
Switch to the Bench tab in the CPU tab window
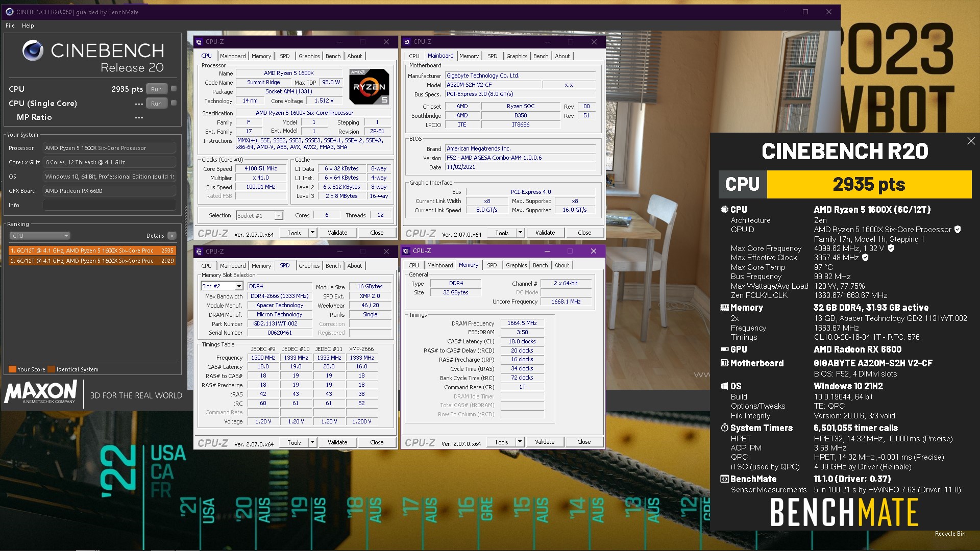click(x=333, y=56)
